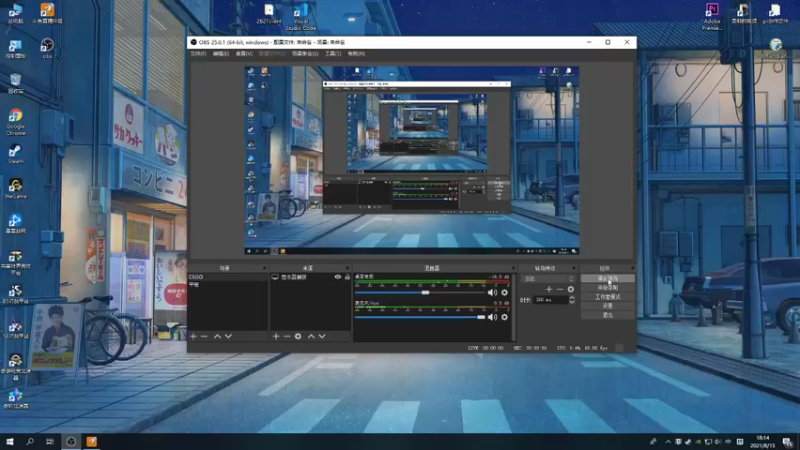
Task: Increase transition duration with the up arrow
Action: point(572,297)
